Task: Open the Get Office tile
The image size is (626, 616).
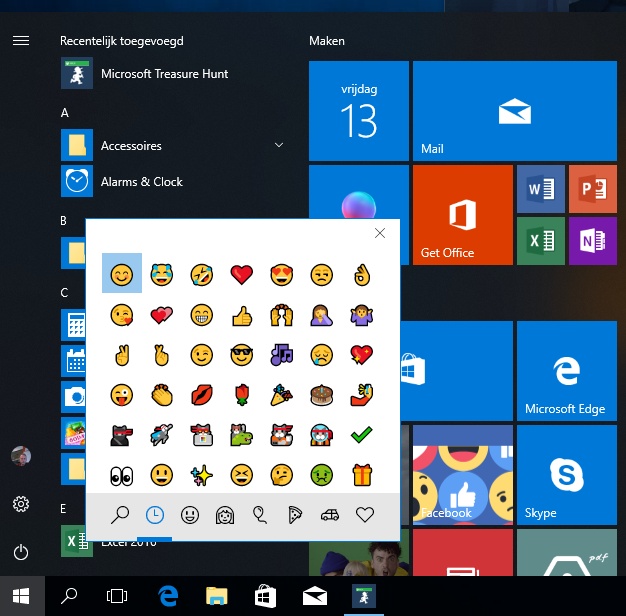Action: point(463,215)
